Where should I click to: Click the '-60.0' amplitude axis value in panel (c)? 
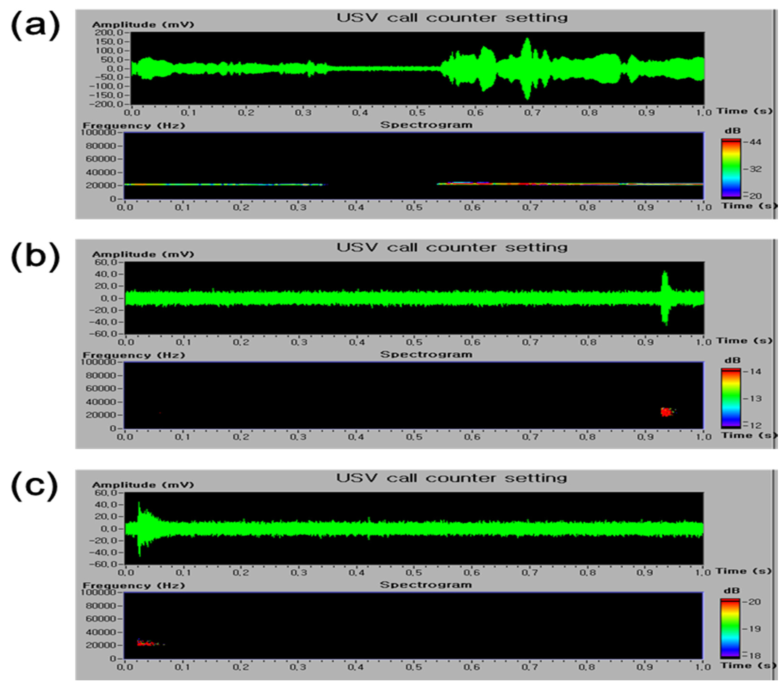(104, 564)
